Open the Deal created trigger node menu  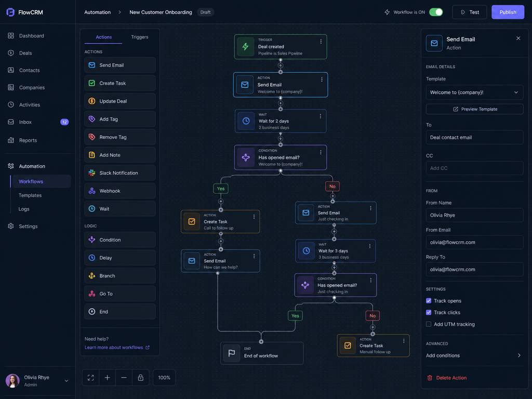(321, 42)
